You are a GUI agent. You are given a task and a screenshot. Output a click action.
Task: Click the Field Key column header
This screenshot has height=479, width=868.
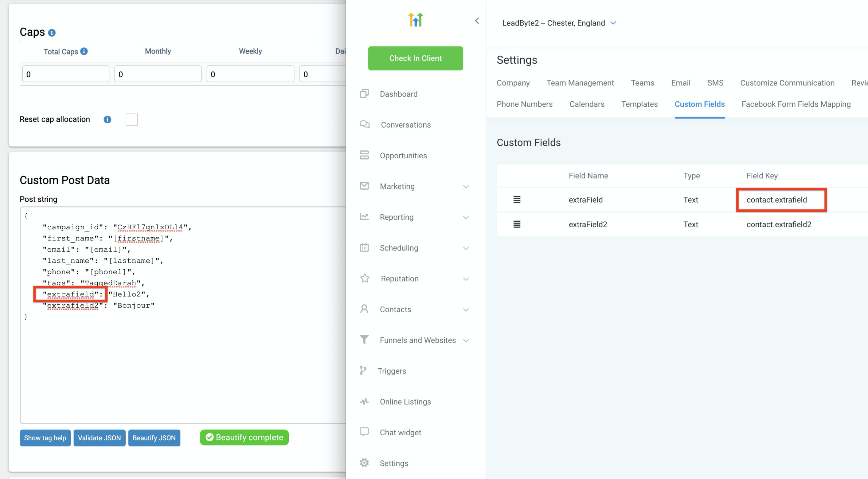pos(762,176)
